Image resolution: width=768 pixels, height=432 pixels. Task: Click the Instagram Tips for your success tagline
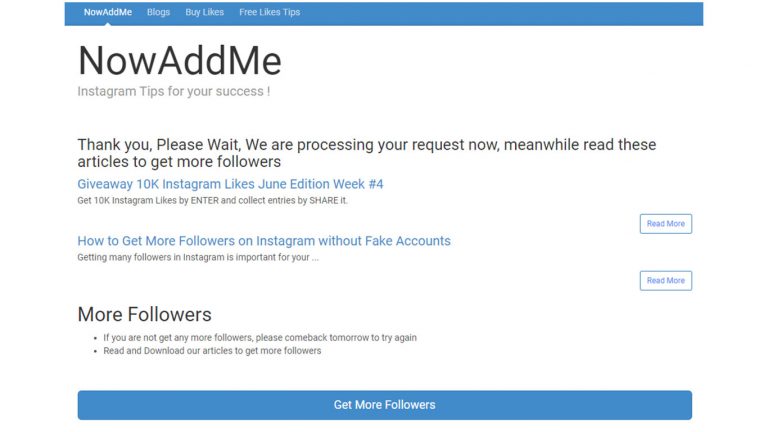coord(174,92)
